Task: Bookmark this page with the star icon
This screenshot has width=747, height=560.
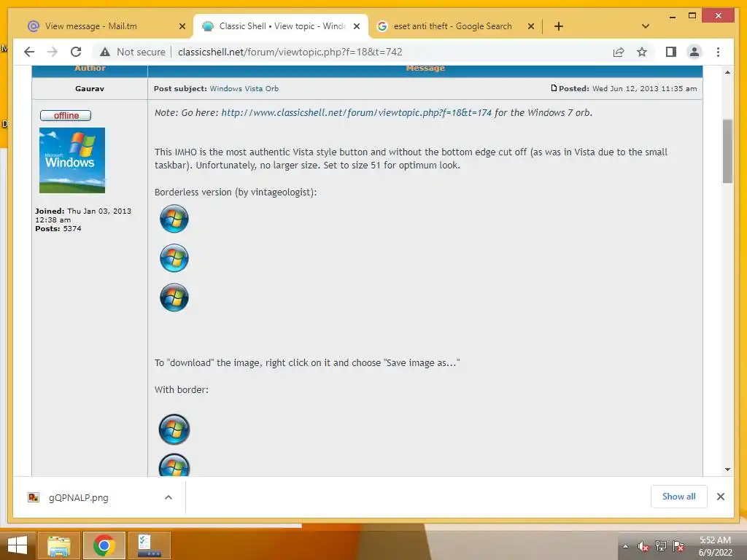Action: [642, 52]
